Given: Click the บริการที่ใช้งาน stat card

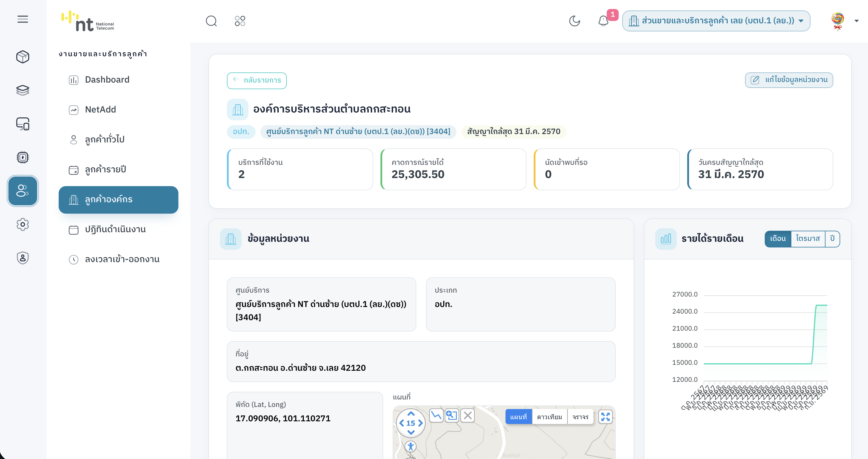Looking at the screenshot, I should coord(300,169).
